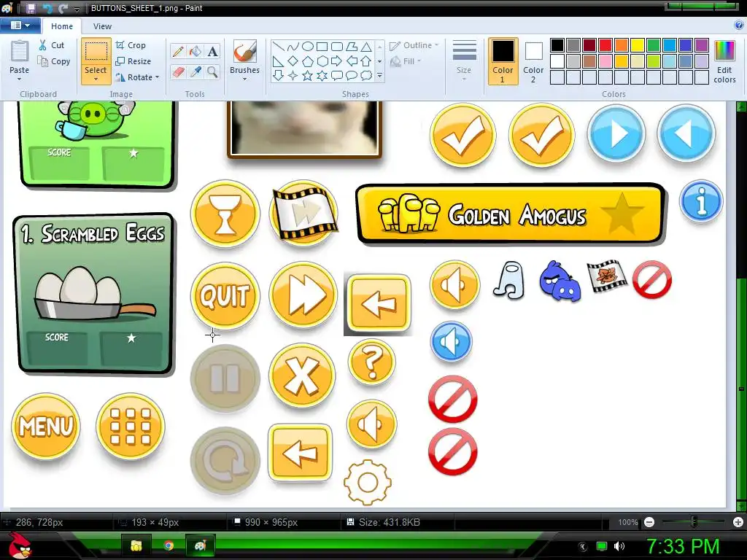The image size is (747, 560).
Task: Select the Cloud callout shape
Action: 366,75
